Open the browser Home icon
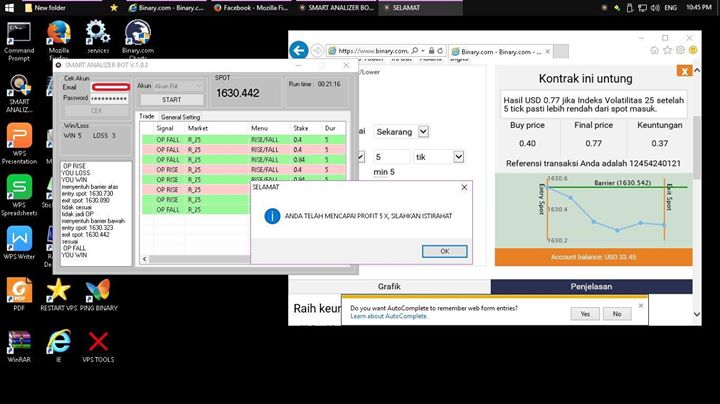 point(654,50)
